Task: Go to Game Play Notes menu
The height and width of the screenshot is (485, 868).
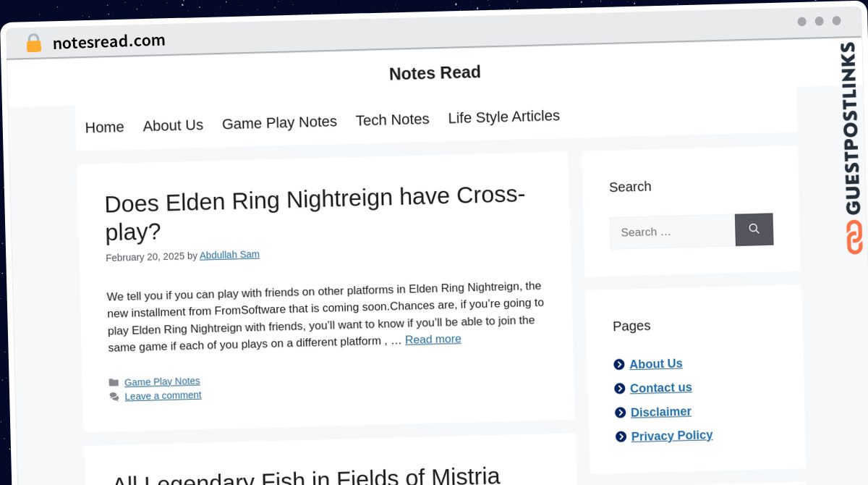Action: [x=279, y=122]
